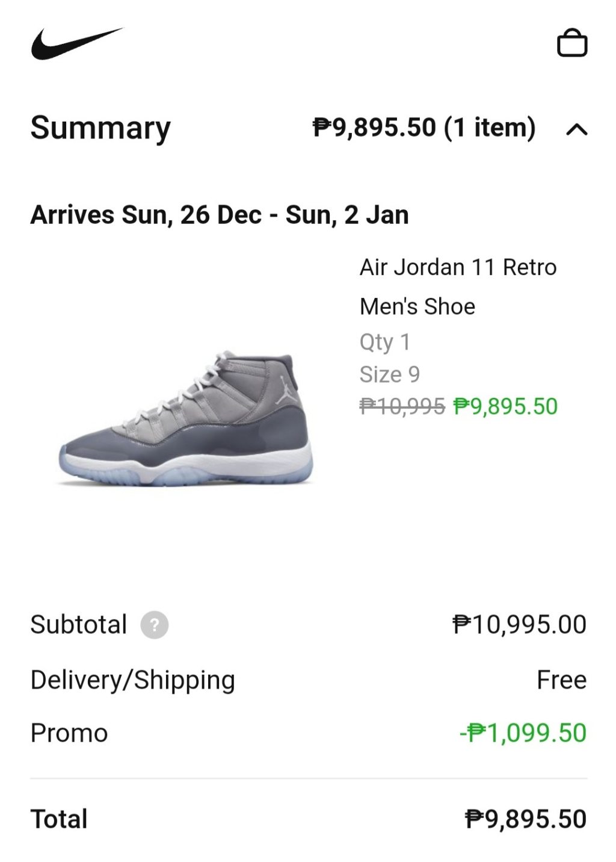This screenshot has height=862, width=616.
Task: Select the Size 9 text
Action: 389,374
